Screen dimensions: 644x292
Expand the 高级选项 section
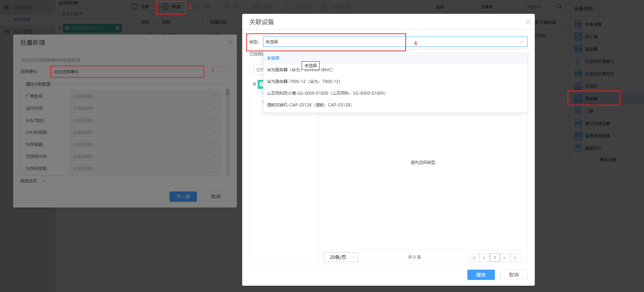click(33, 181)
